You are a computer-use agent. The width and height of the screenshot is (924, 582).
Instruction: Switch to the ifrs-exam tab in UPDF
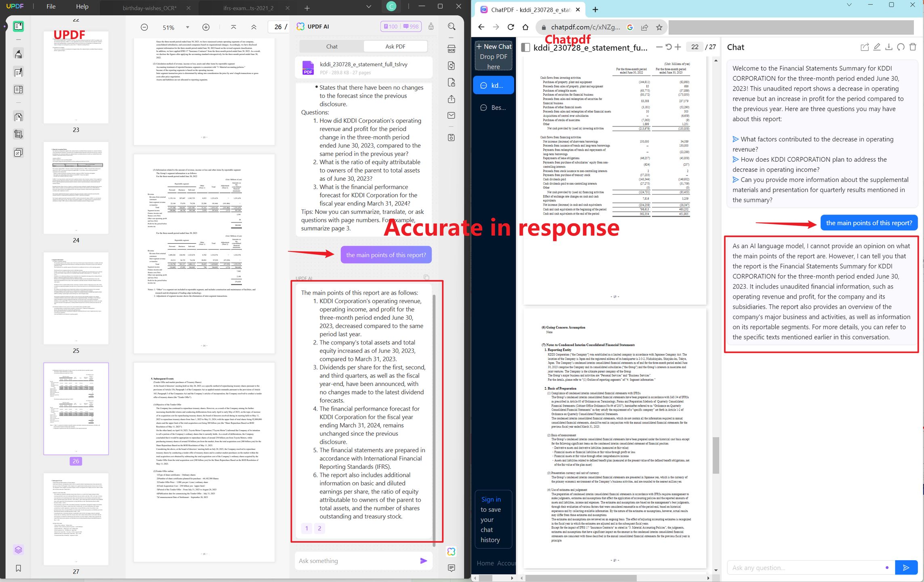pos(248,8)
